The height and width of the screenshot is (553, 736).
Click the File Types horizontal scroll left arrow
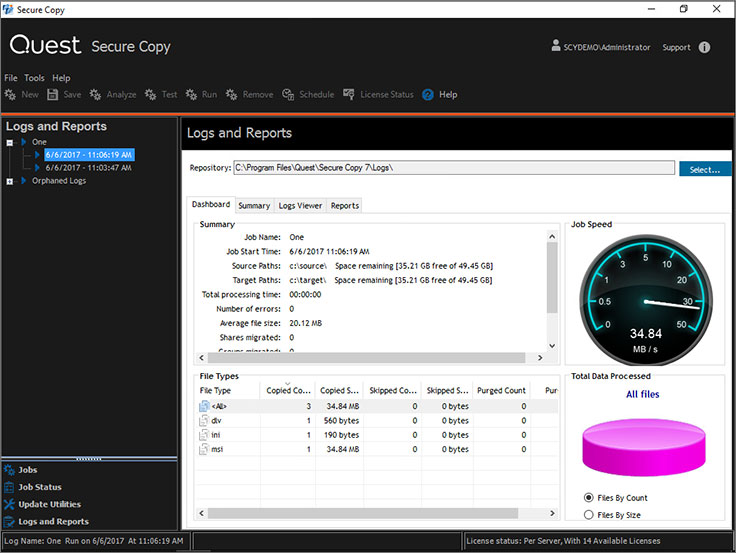[202, 513]
